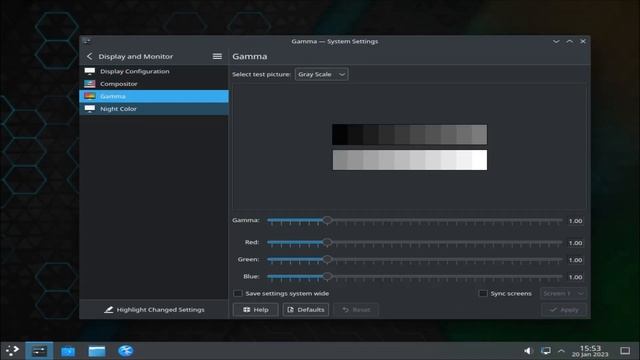Click the Gamma slider handle

coord(327,220)
